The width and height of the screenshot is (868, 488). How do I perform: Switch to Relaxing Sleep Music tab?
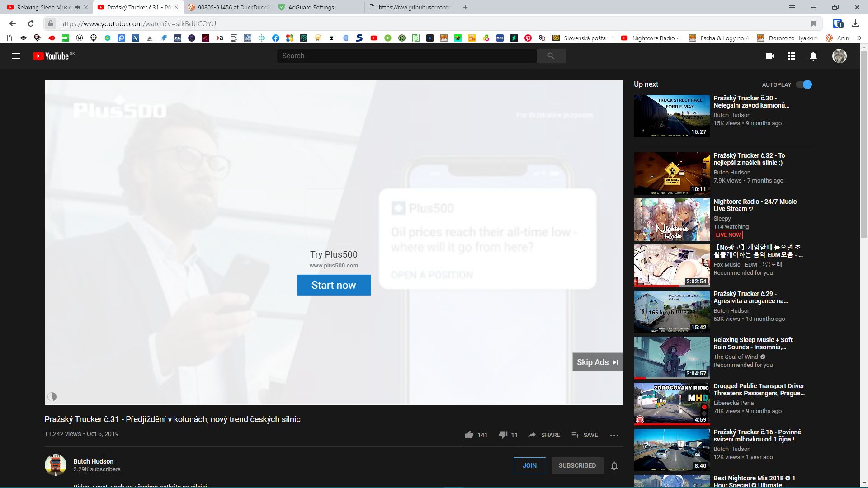click(44, 7)
